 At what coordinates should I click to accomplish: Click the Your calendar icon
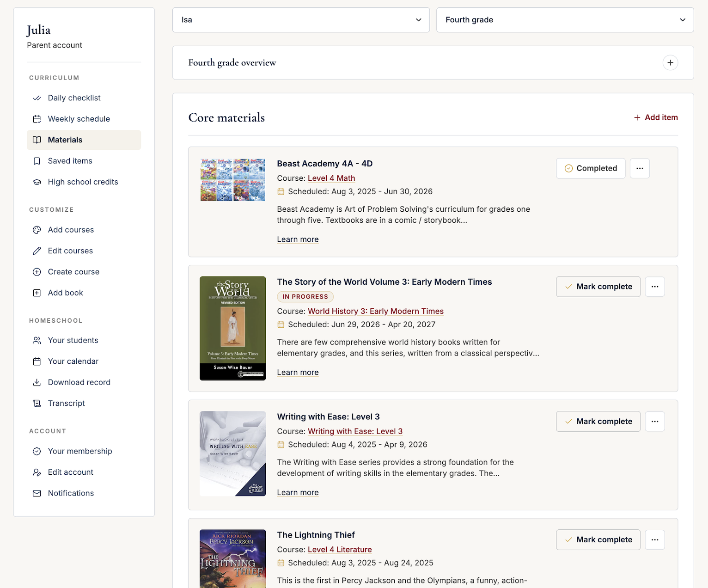(37, 361)
